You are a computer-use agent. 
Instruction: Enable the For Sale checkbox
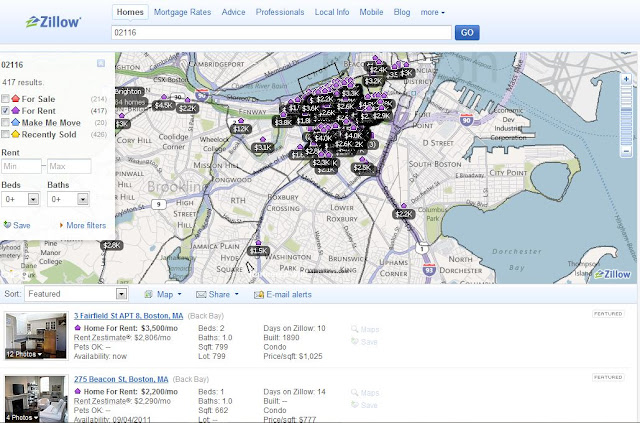pos(5,99)
